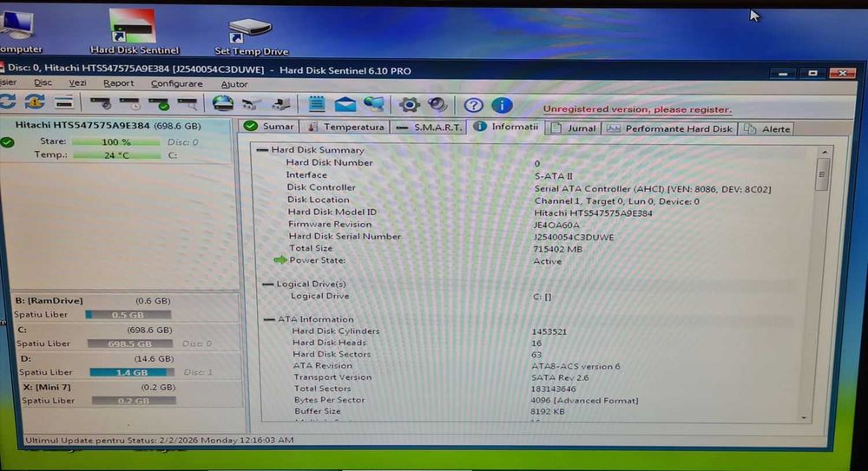868x471 pixels.
Task: Click the Bytes Per Sector value 4096 [Advanced Format]
Action: click(584, 401)
